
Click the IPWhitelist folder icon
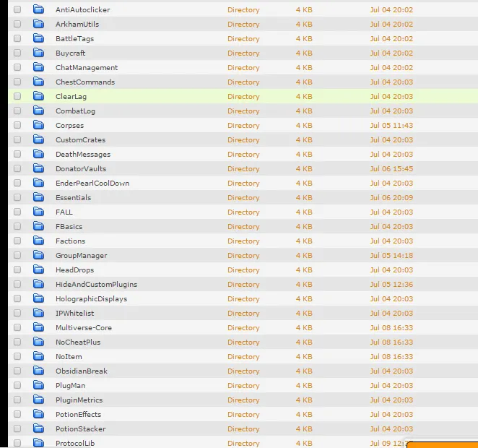click(x=38, y=313)
